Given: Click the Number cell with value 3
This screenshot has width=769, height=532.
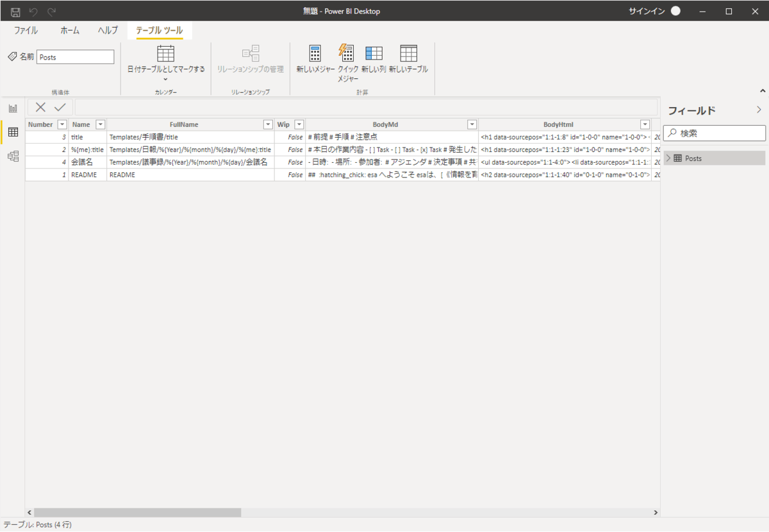Looking at the screenshot, I should click(x=47, y=137).
